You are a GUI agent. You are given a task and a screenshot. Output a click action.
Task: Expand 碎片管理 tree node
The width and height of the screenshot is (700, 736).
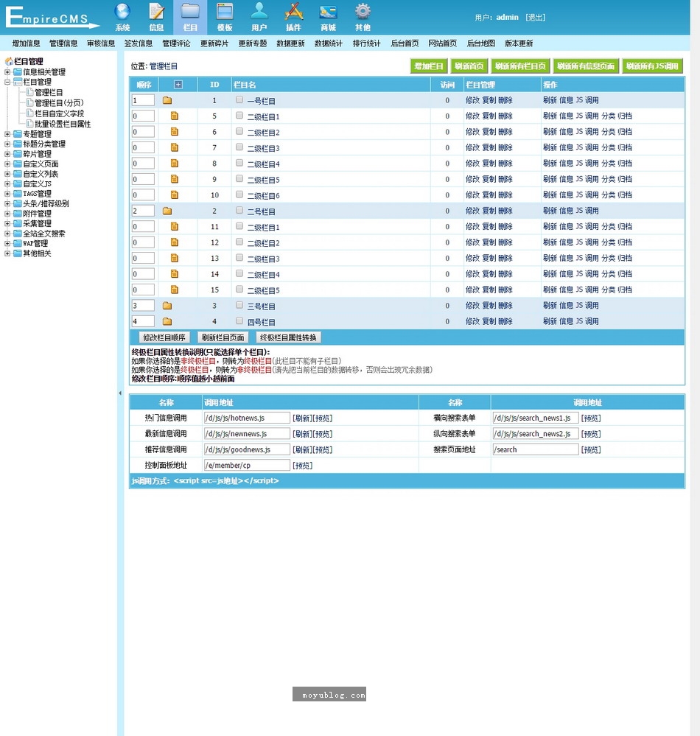[7, 154]
